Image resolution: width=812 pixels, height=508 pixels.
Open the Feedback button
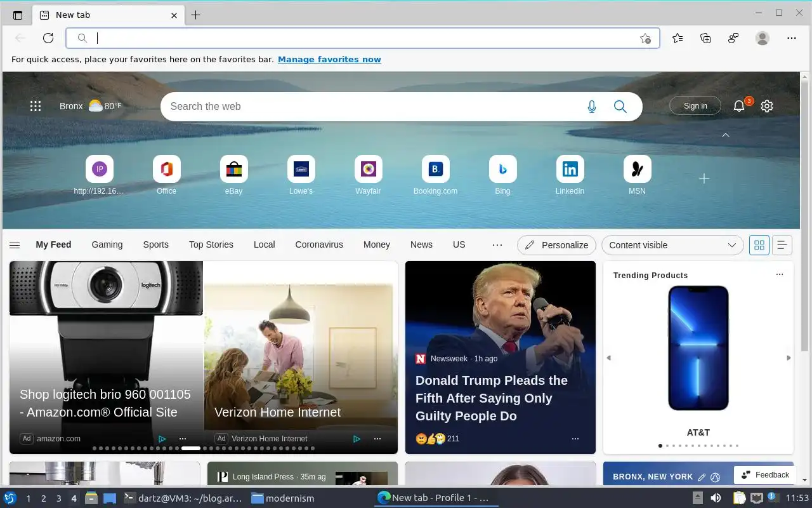pos(765,475)
